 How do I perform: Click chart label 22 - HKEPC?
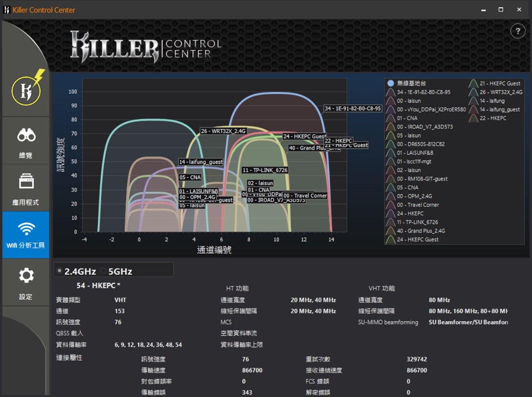(x=338, y=141)
